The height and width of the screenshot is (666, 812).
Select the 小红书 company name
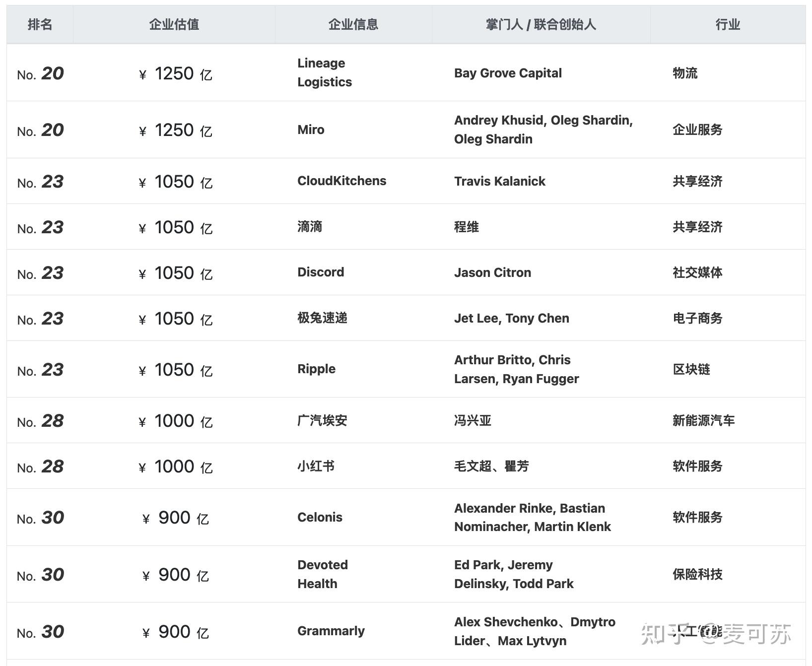[x=316, y=466]
